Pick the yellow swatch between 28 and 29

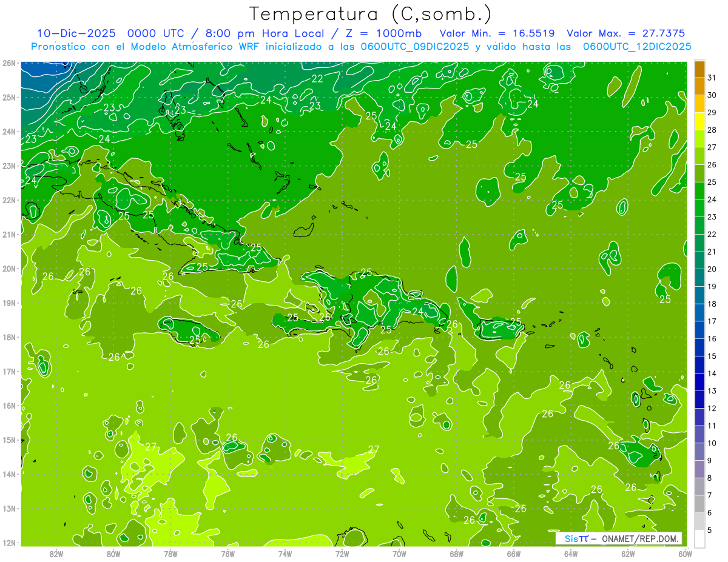click(x=699, y=121)
